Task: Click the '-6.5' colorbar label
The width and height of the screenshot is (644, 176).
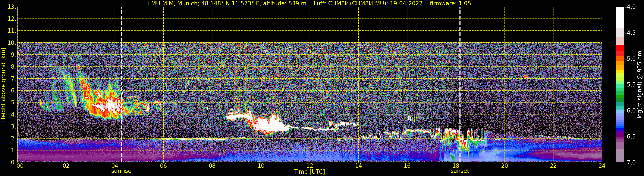Action: (x=630, y=137)
